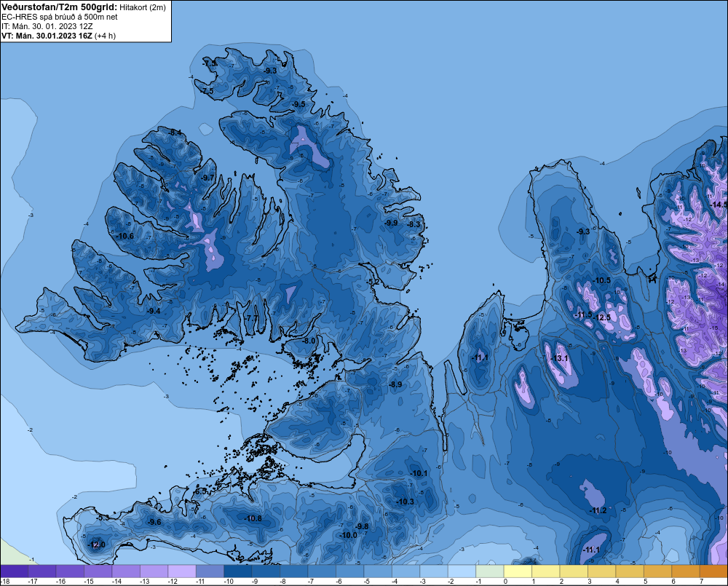Click the -8.9 temperature label

coord(395,384)
